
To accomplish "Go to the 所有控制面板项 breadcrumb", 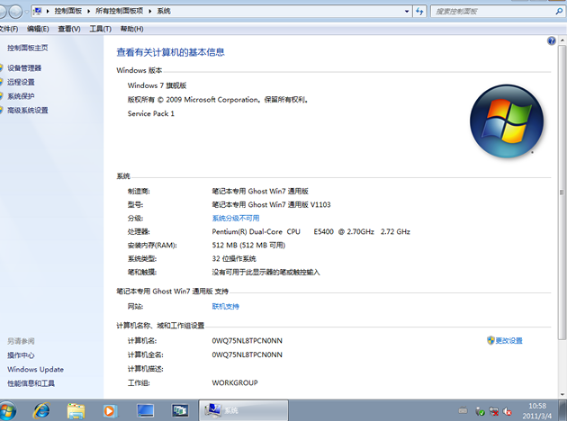I will pos(119,11).
